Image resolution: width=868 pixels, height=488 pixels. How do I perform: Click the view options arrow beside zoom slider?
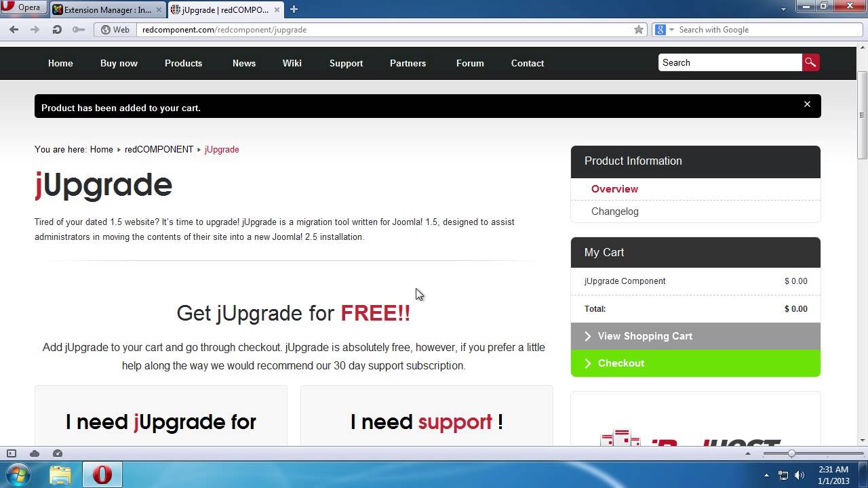[x=748, y=453]
